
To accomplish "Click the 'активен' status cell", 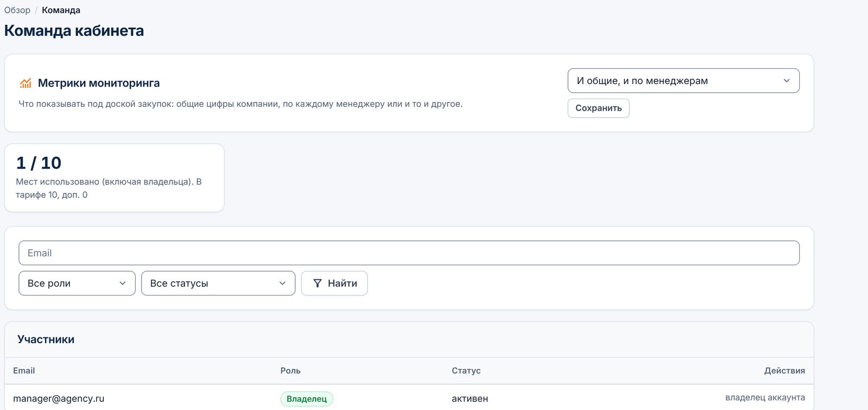I will [x=470, y=399].
